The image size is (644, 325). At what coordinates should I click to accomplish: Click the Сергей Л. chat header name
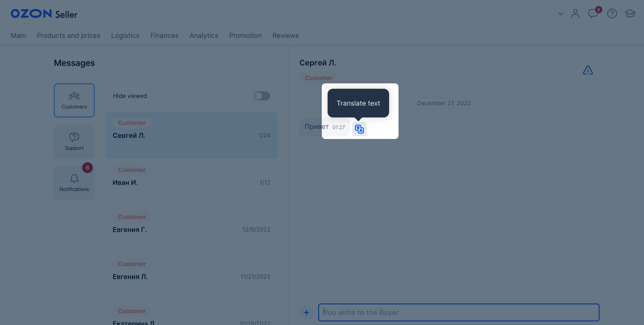tap(318, 63)
